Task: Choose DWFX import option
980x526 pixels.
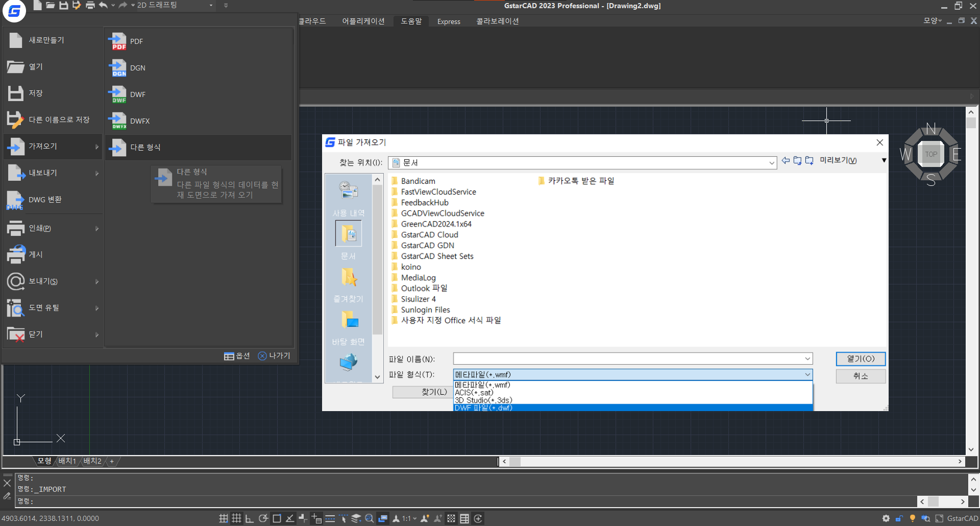Action: 198,121
